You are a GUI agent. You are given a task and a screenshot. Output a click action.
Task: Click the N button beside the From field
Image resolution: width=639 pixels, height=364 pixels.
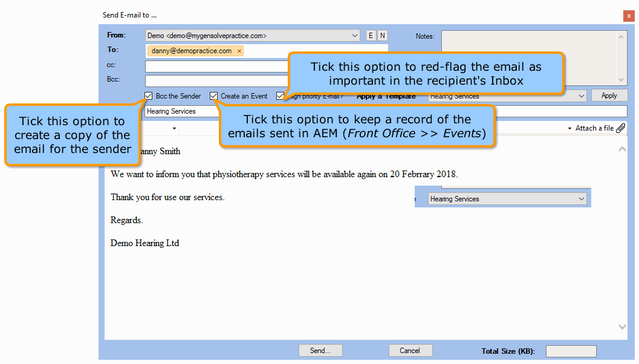383,36
